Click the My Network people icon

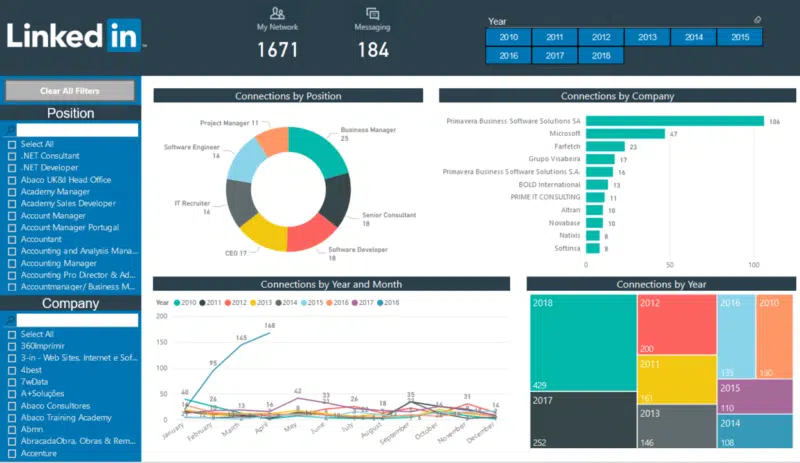278,13
